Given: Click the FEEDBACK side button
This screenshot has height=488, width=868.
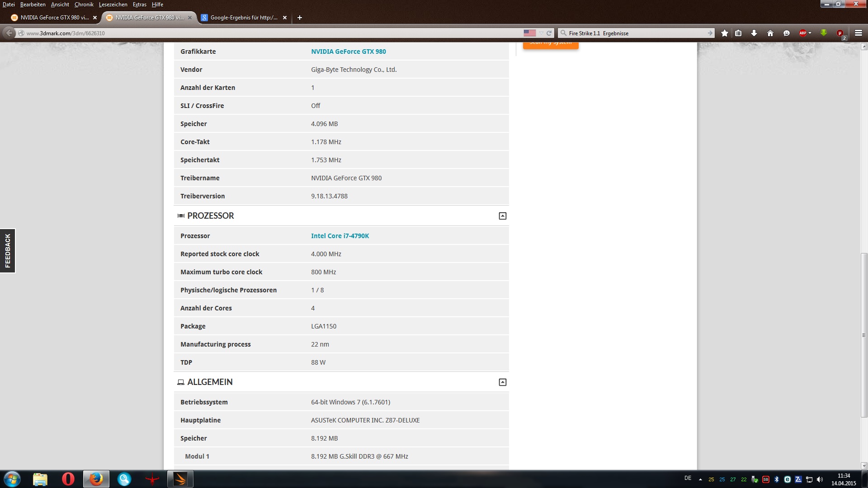Looking at the screenshot, I should click(x=8, y=251).
